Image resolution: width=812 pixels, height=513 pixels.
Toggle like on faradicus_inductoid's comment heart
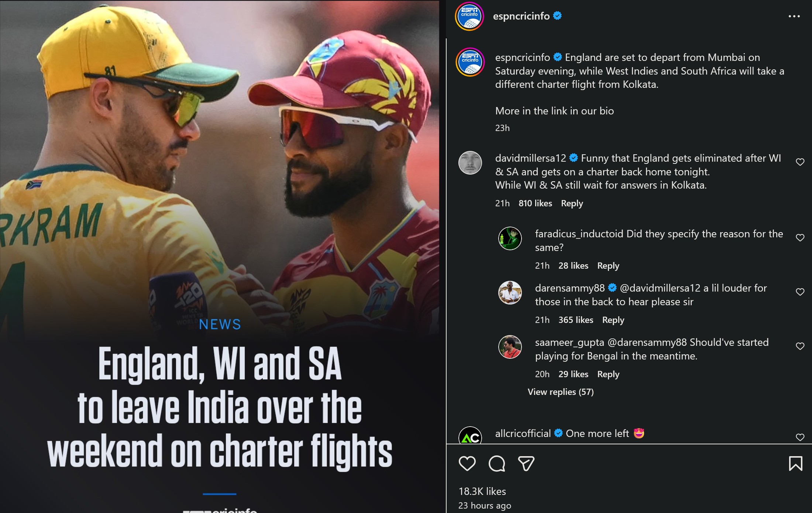click(800, 238)
